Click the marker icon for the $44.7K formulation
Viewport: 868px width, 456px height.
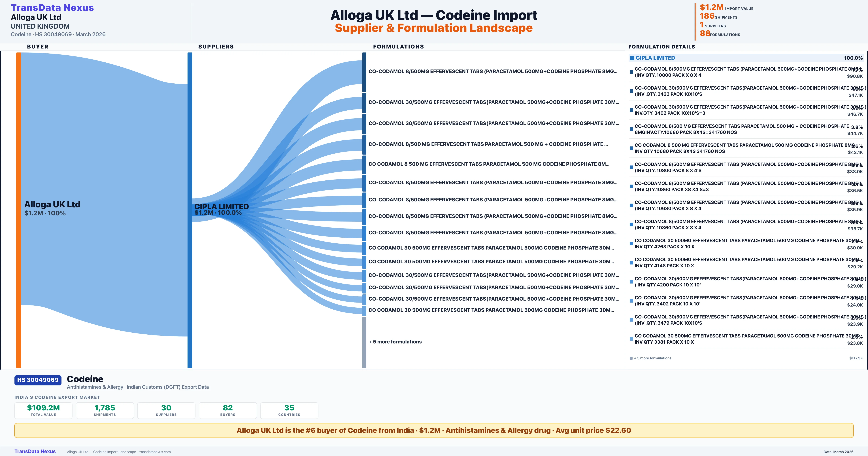[x=631, y=129]
